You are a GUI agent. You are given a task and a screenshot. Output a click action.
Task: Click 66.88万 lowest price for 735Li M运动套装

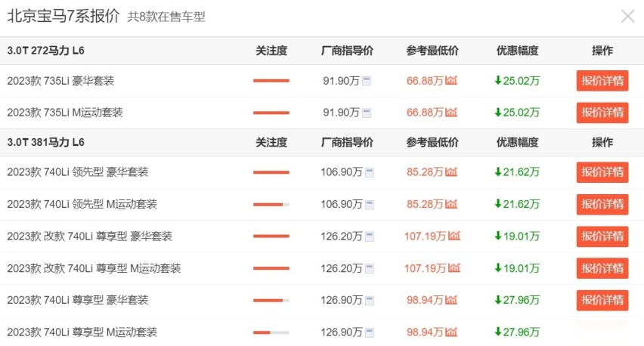click(x=424, y=113)
